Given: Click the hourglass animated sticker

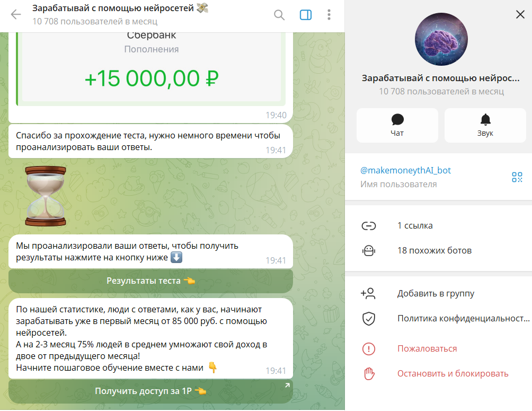Looking at the screenshot, I should (46, 196).
